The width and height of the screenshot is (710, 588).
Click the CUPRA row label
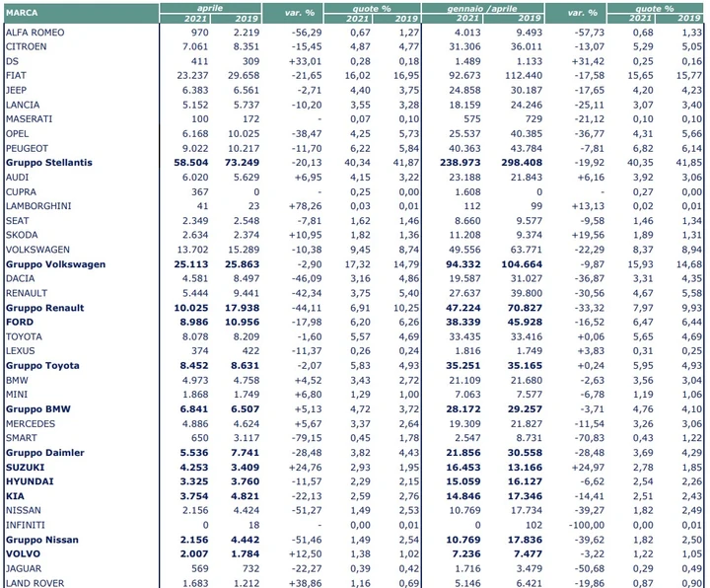tap(21, 192)
